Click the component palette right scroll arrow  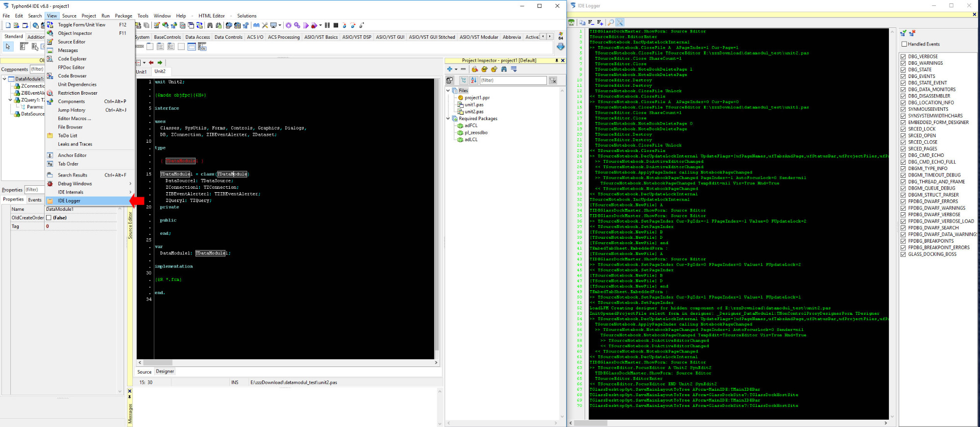550,37
